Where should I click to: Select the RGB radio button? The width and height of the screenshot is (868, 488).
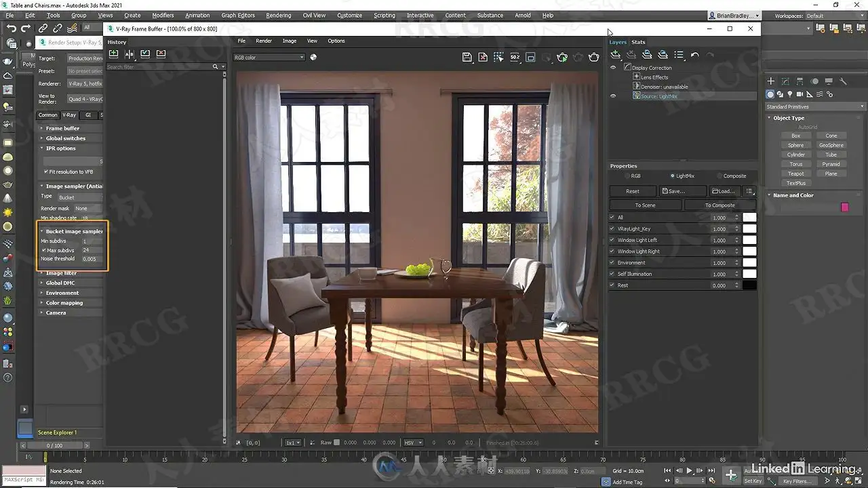627,176
